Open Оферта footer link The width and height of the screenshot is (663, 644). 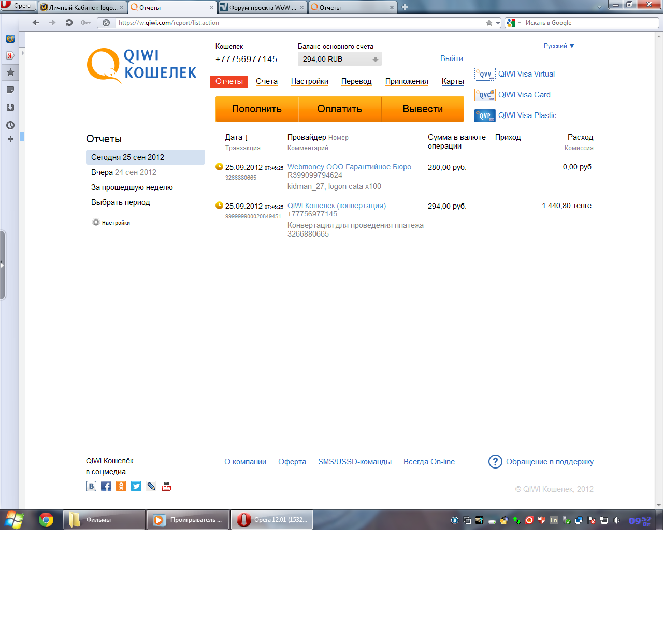292,462
